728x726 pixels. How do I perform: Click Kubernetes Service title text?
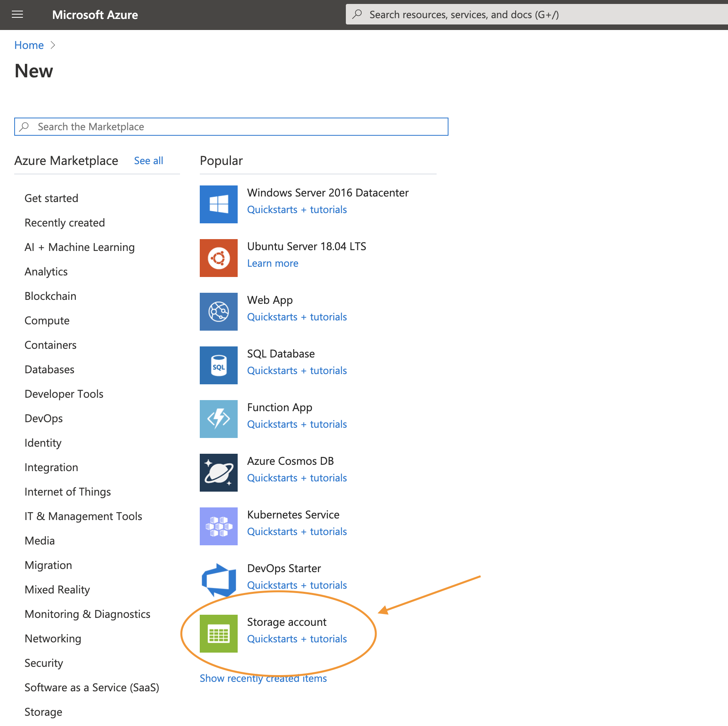(293, 515)
